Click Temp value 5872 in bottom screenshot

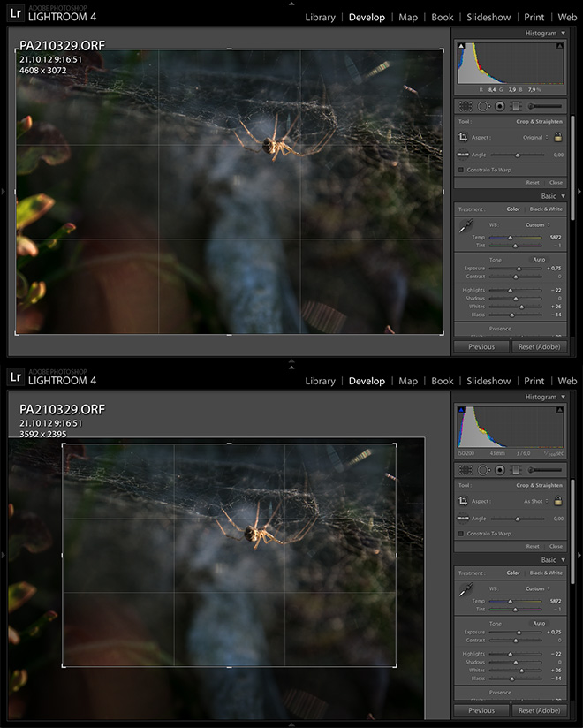(556, 601)
